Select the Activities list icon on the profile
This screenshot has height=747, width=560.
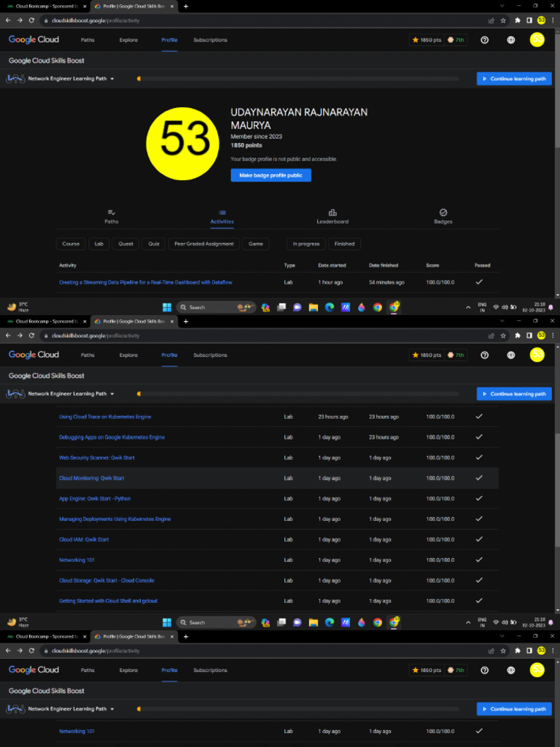222,212
